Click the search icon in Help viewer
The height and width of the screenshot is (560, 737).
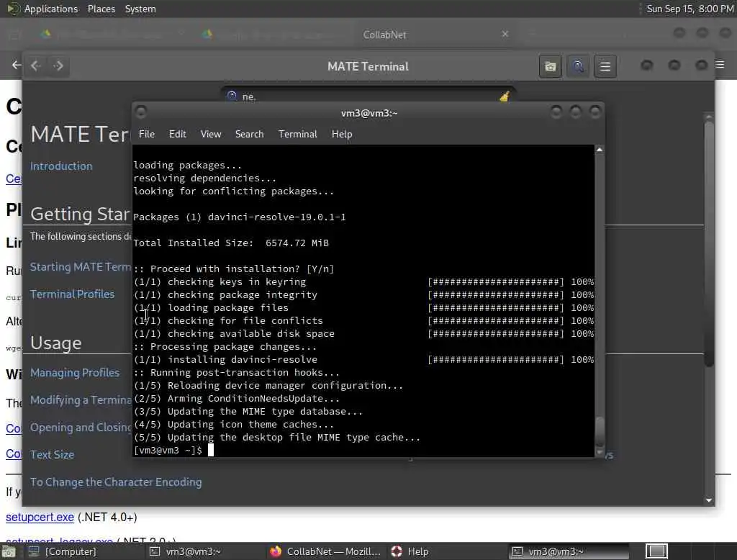578,66
